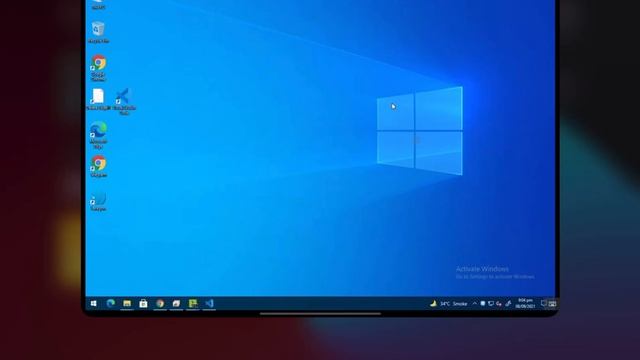Select the Recycle Bin desktop icon
The height and width of the screenshot is (360, 640).
[x=98, y=32]
